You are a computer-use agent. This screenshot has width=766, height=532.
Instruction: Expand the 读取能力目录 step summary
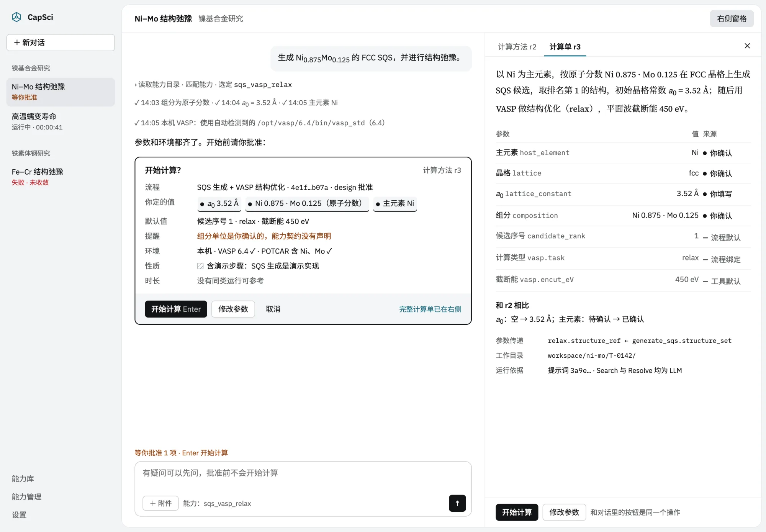tap(213, 85)
